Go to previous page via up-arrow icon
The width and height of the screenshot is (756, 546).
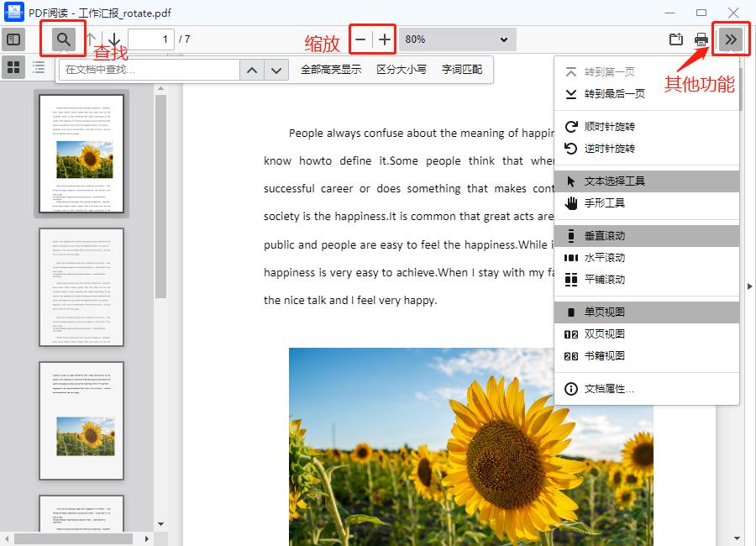pyautogui.click(x=91, y=39)
